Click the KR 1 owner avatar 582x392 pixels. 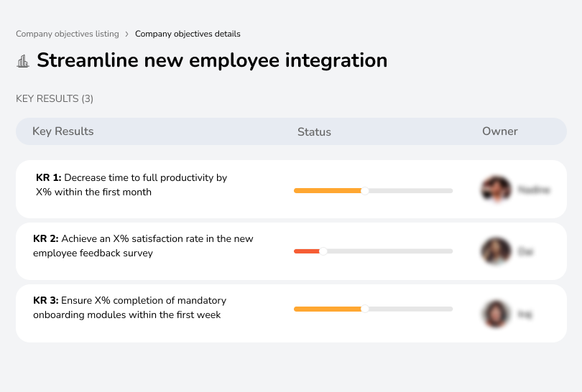coord(496,189)
